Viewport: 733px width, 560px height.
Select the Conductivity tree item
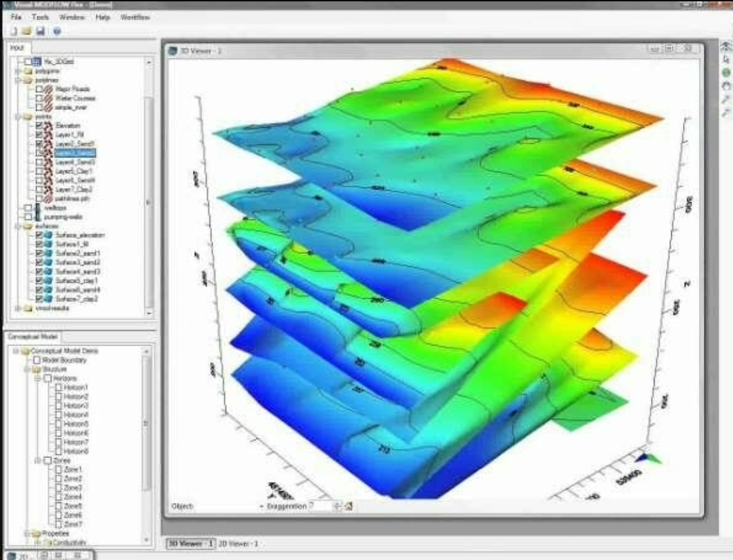(70, 543)
